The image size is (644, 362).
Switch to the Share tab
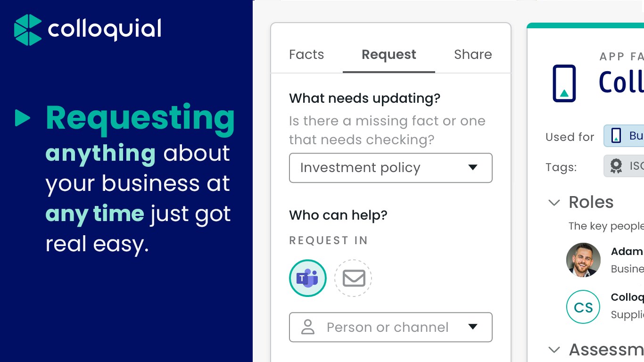[473, 55]
